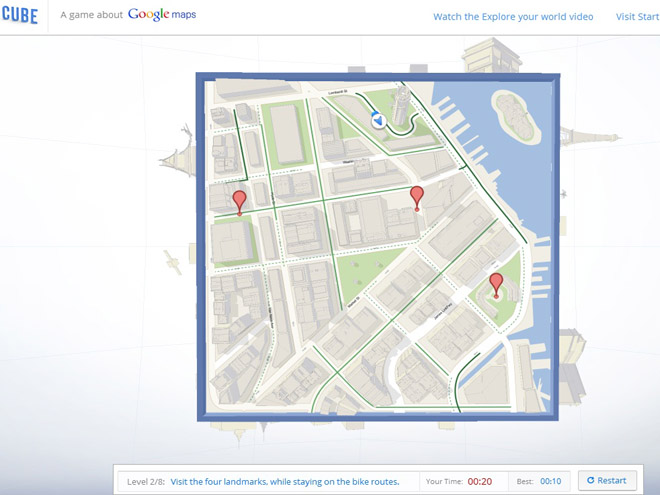Select the red landmark pin in the map center
This screenshot has height=495, width=660.
point(417,196)
